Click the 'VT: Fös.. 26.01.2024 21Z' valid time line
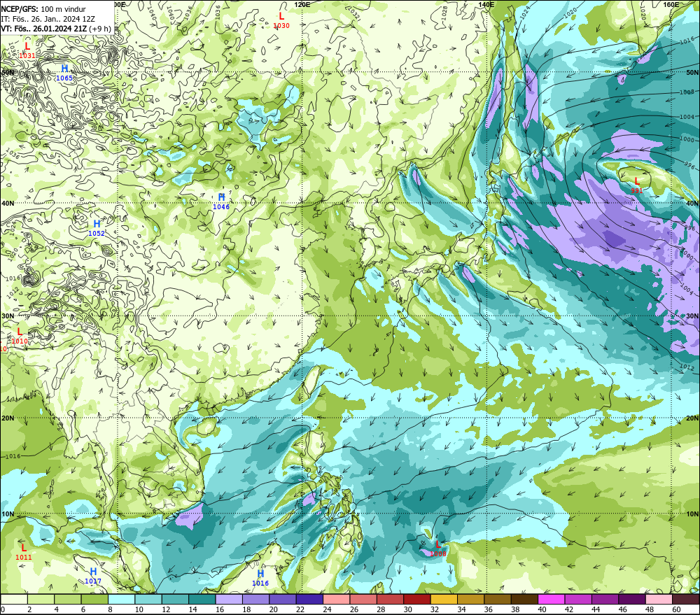Image resolution: width=700 pixels, height=615 pixels. (44, 29)
